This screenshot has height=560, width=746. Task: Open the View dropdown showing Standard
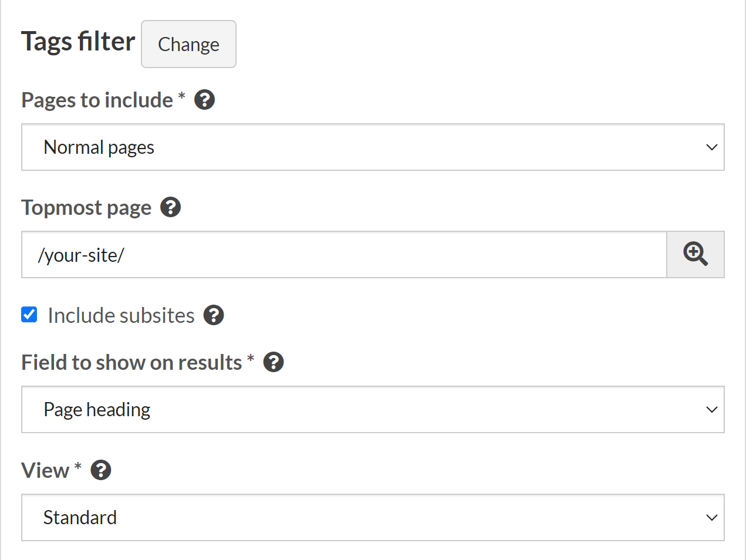click(373, 517)
